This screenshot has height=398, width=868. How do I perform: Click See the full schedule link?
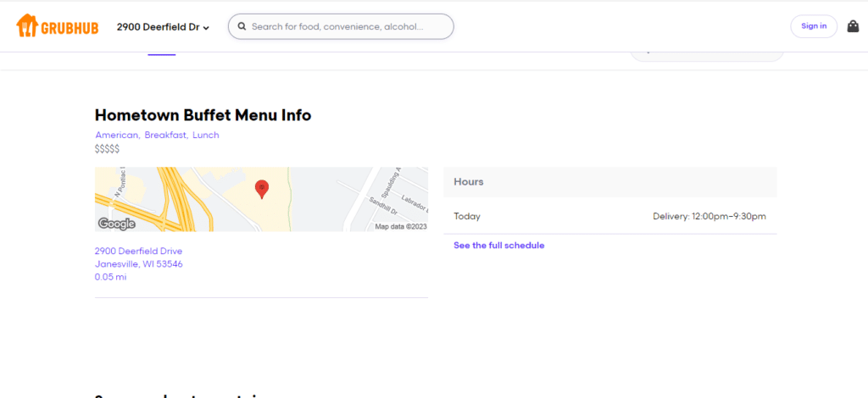pyautogui.click(x=498, y=246)
